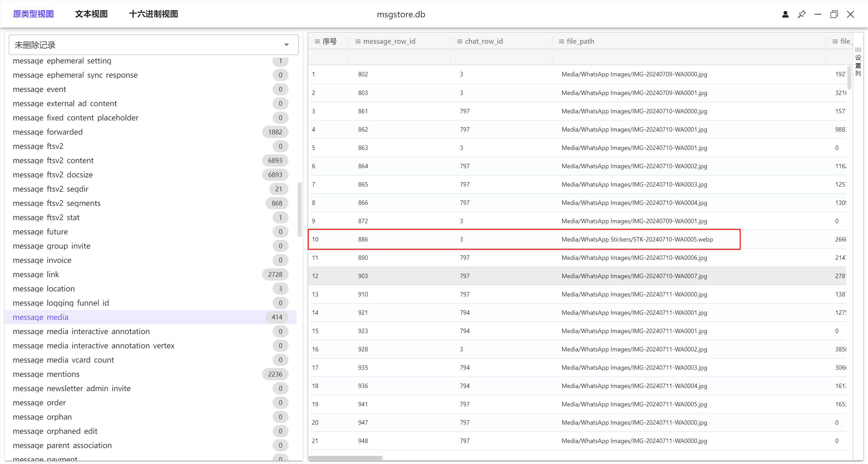
Task: Click the rightmost file_ column menu icon
Action: click(835, 41)
